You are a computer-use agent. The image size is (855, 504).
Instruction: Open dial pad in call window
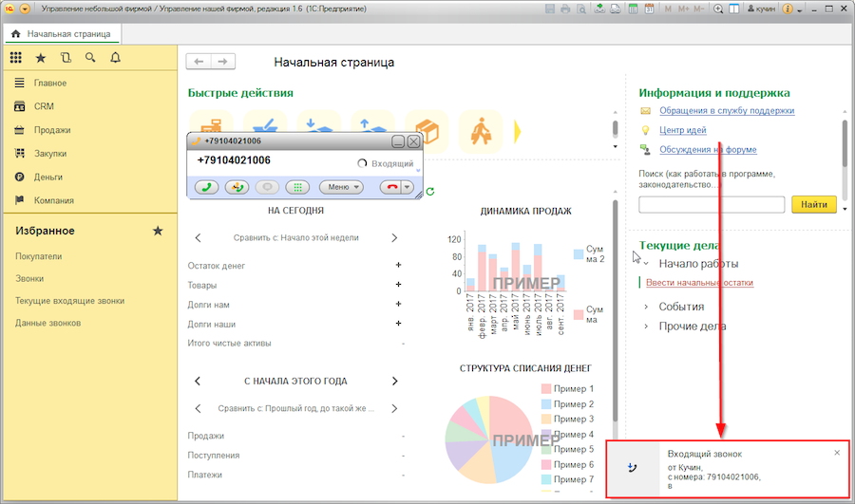pos(298,187)
